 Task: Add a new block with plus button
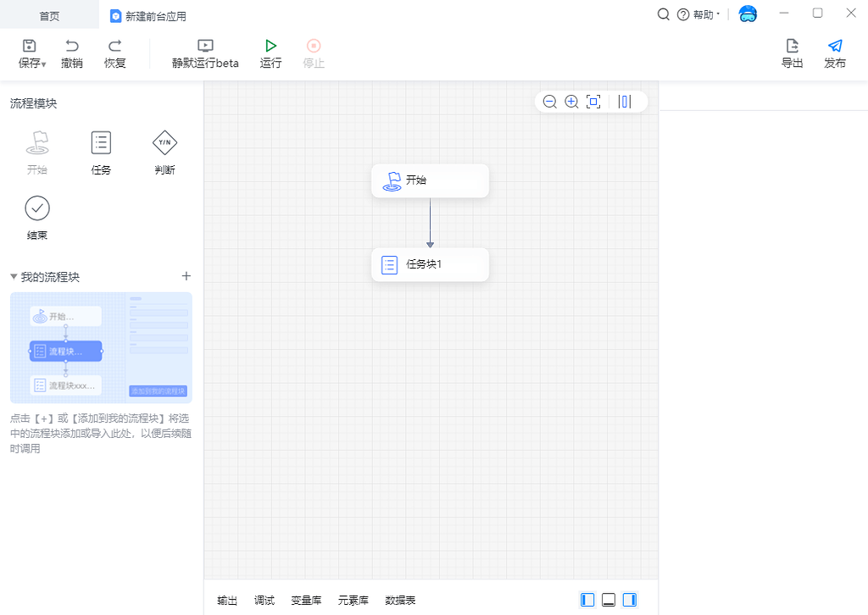(x=186, y=276)
